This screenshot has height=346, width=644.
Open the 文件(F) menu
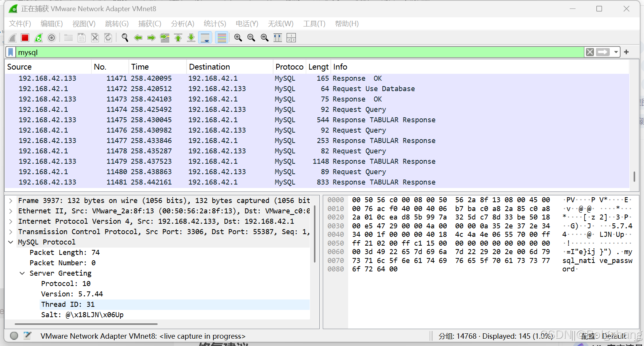point(20,24)
